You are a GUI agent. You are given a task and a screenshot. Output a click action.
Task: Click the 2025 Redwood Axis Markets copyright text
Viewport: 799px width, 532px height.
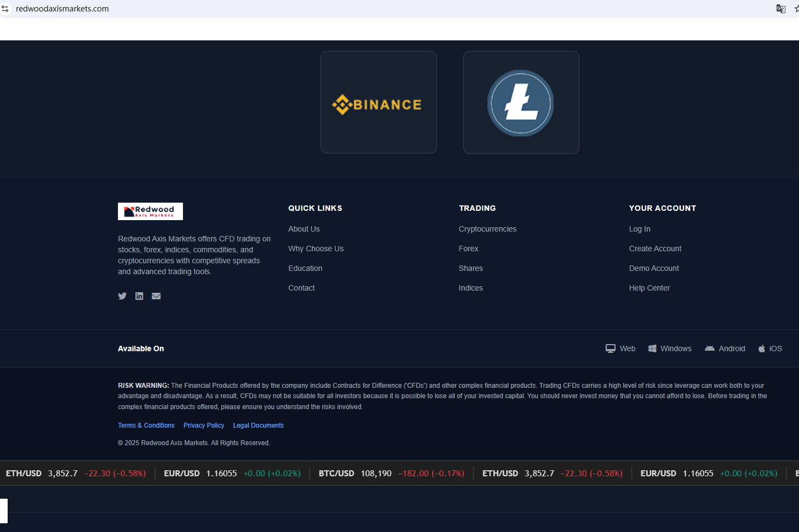[x=194, y=443]
